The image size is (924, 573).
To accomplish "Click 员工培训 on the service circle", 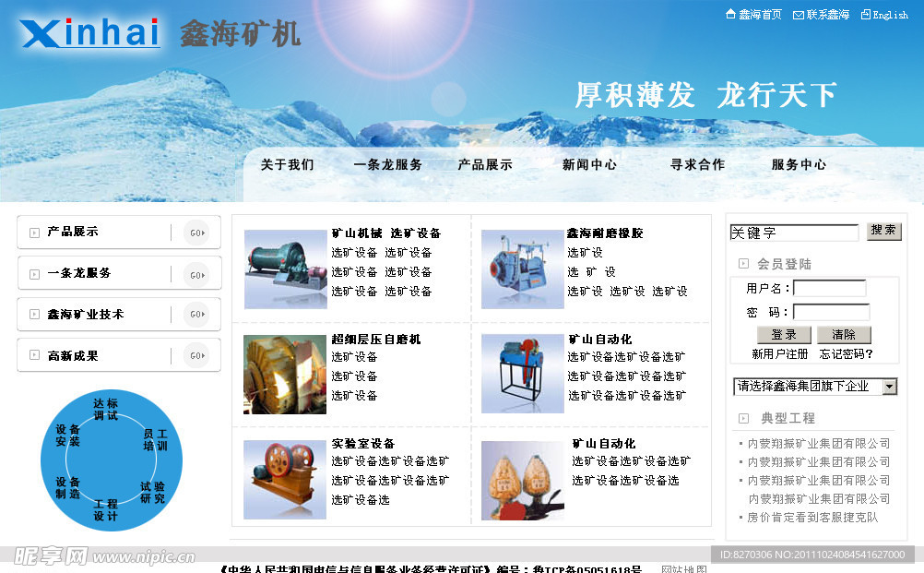I will tap(156, 440).
